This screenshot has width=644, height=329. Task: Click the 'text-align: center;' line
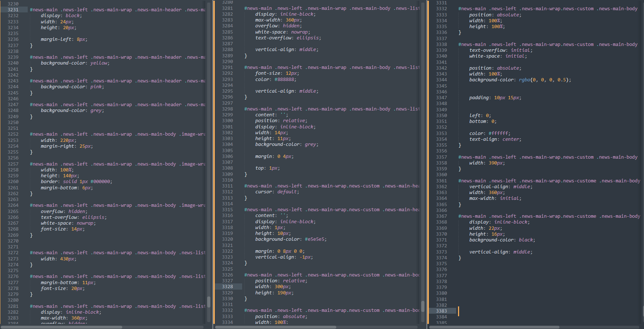tap(495, 139)
